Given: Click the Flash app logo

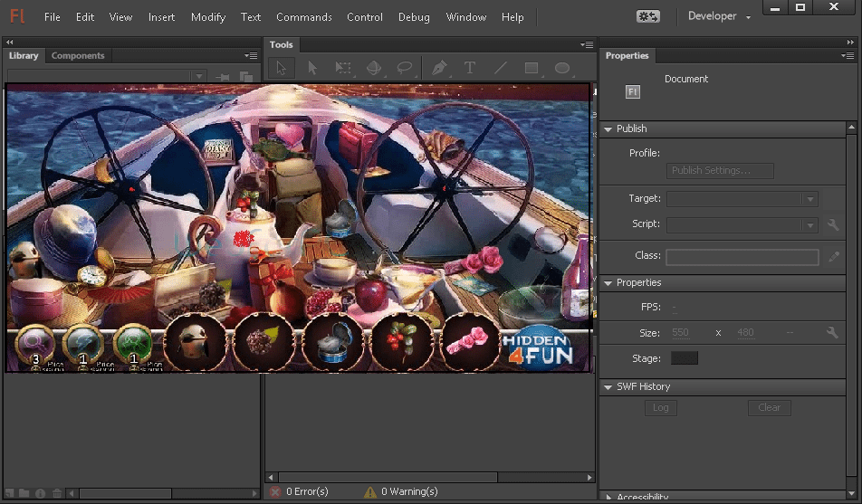Looking at the screenshot, I should tap(17, 16).
